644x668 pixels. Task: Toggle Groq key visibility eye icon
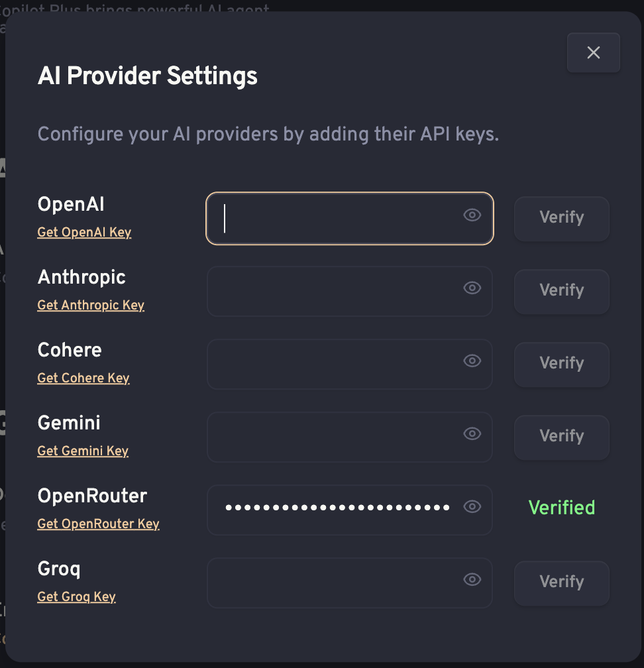pos(472,579)
